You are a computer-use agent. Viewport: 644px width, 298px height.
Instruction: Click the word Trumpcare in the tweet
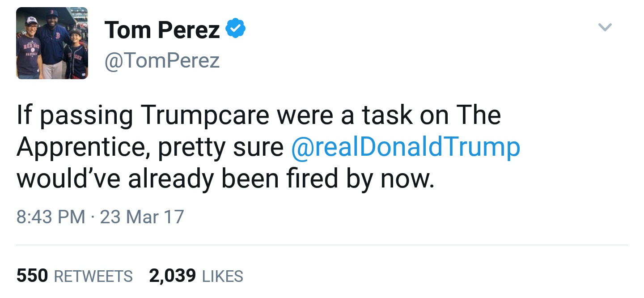pos(205,115)
